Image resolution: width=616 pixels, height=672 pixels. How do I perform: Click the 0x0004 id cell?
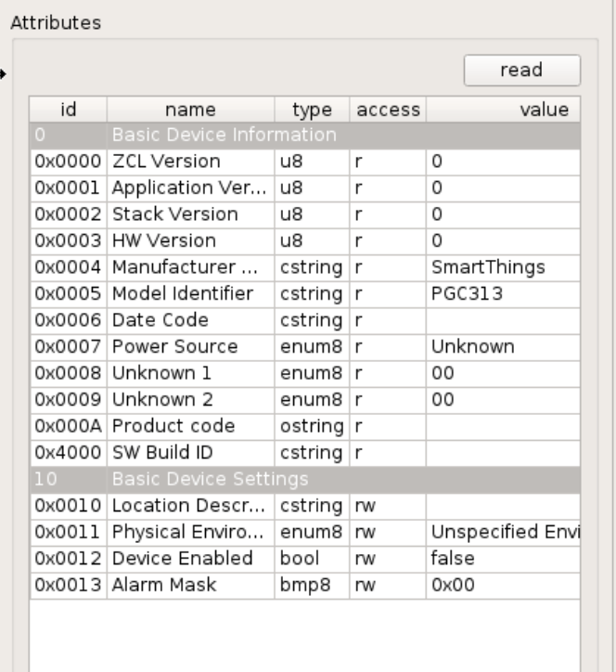pyautogui.click(x=68, y=267)
